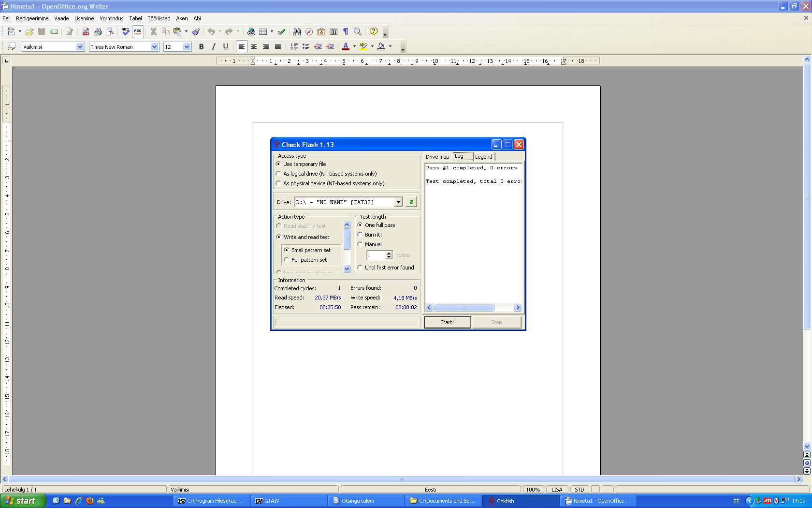Select the Format Paintbrush icon
Image resolution: width=812 pixels, height=508 pixels.
[196, 32]
